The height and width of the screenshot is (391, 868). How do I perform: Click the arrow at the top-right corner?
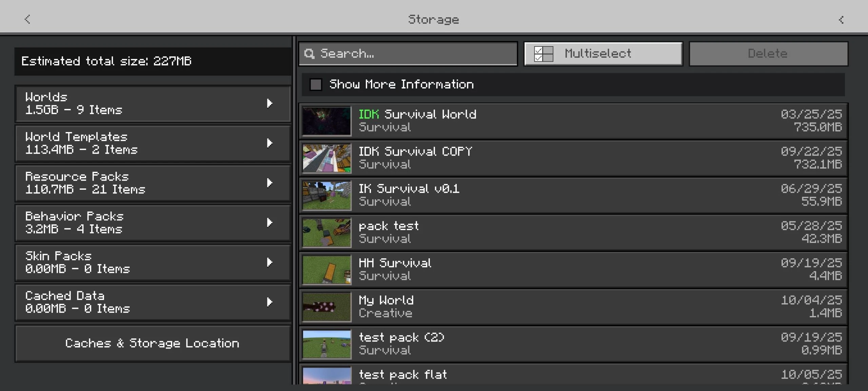pyautogui.click(x=841, y=20)
